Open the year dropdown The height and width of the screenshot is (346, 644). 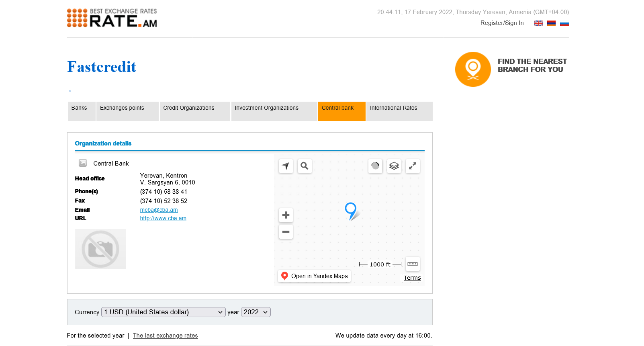[x=256, y=312]
